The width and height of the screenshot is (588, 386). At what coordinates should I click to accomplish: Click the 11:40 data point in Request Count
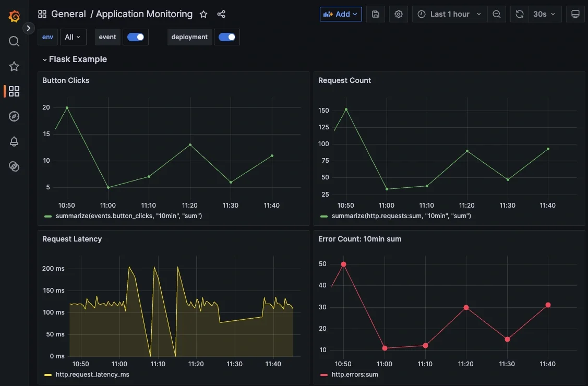548,149
